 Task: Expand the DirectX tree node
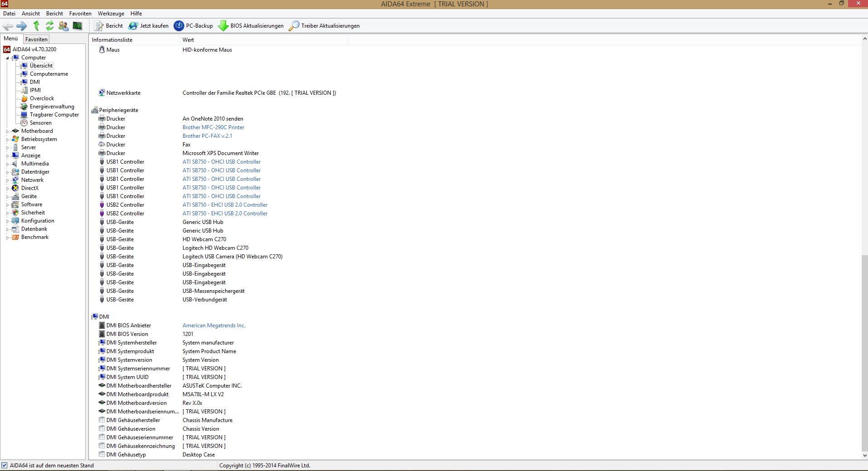coord(7,189)
